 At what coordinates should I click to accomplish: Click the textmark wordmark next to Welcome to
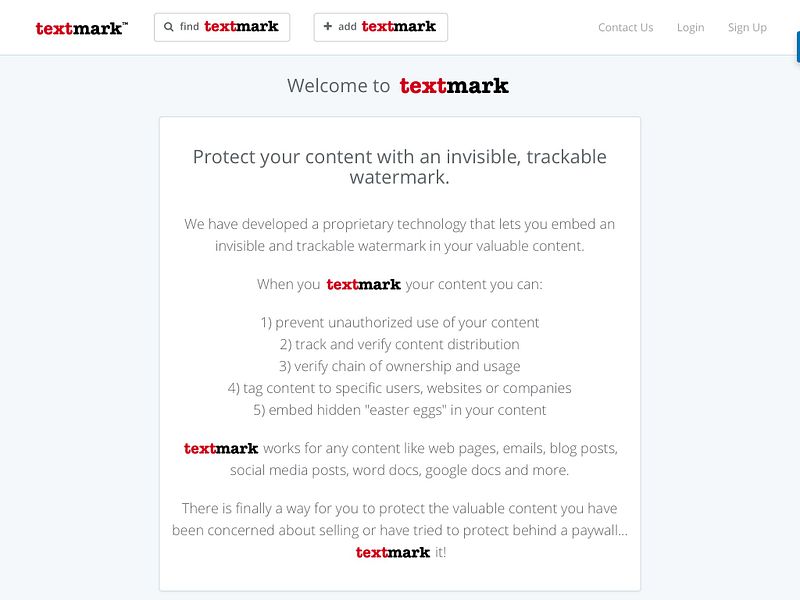pos(452,86)
